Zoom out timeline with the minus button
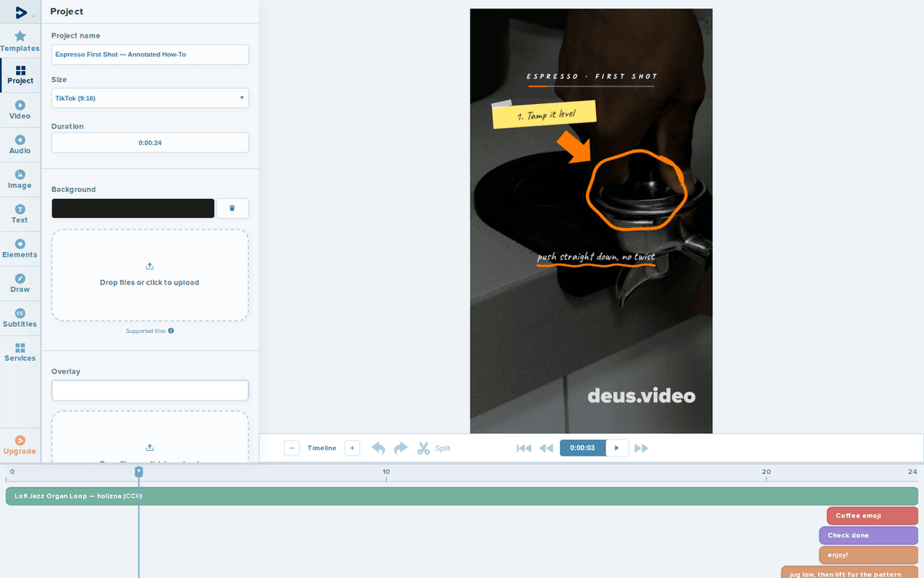Screen dimensions: 924x578 (x=292, y=448)
